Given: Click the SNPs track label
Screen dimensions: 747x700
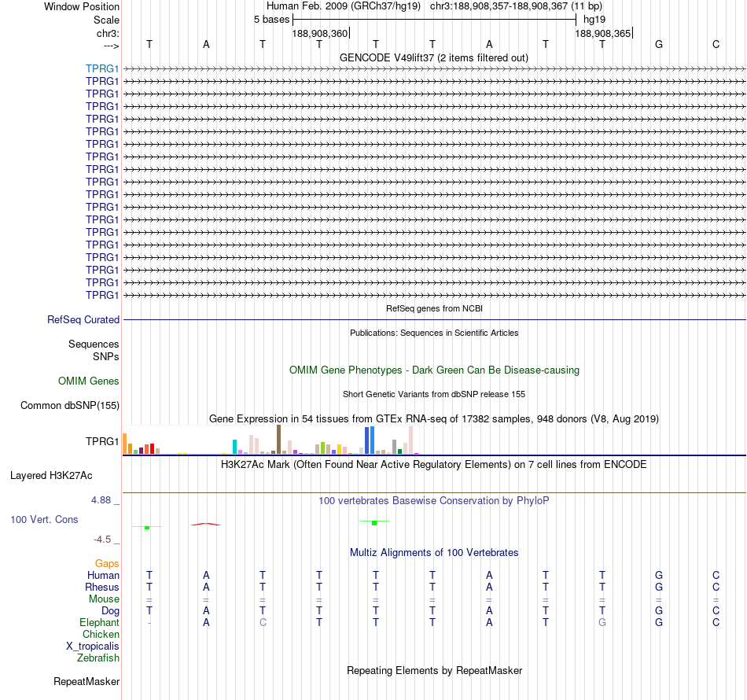Looking at the screenshot, I should click(x=106, y=356).
